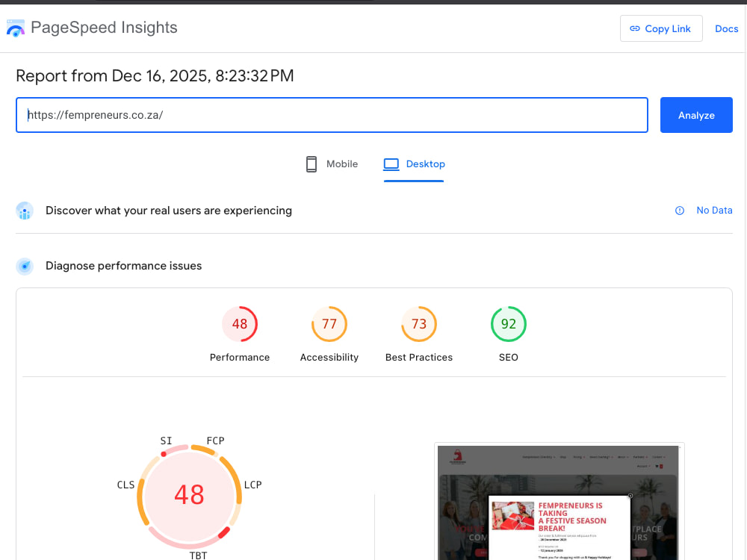This screenshot has width=747, height=560.
Task: Select the Desktop tab
Action: pos(414,164)
